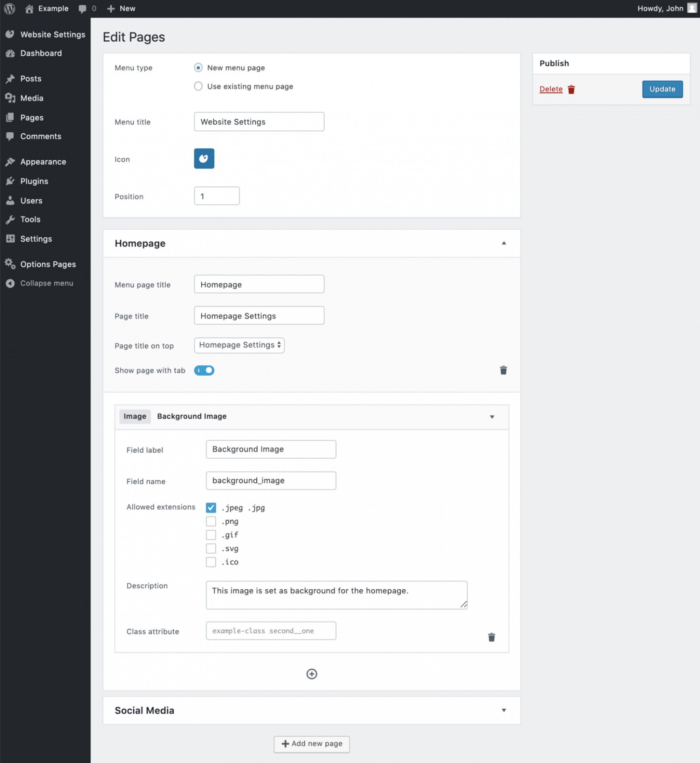Expand the Social Media section

[x=504, y=710]
